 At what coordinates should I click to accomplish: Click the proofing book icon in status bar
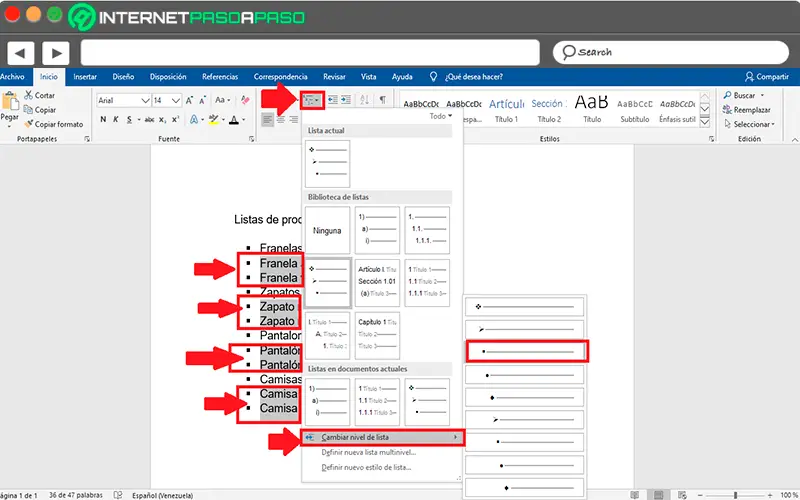pos(118,495)
